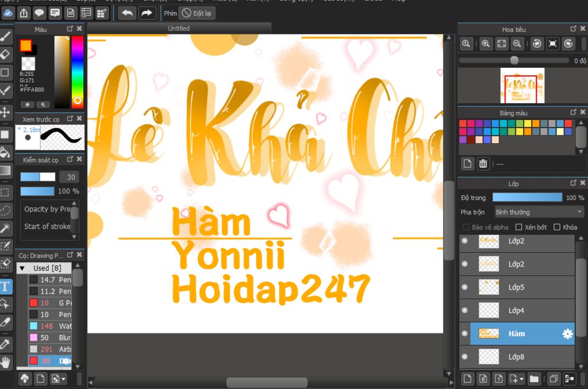Zoom out using the navigator minus magnifier
Screen dimensions: 588x389
tap(517, 44)
